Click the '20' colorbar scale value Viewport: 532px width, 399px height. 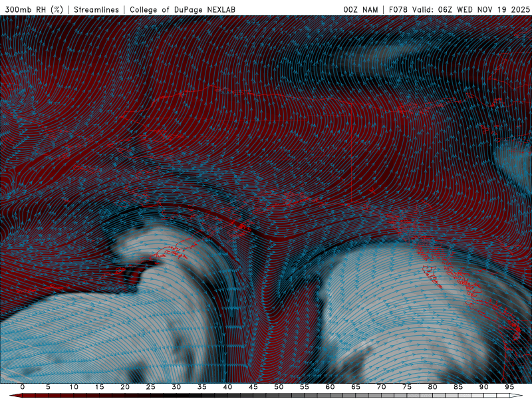click(x=125, y=387)
